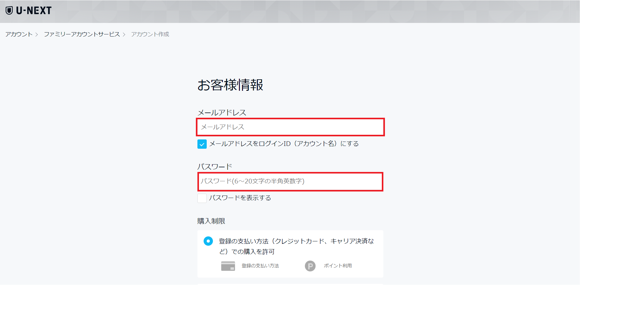Click the ポイント利用 label text
This screenshot has width=644, height=334.
tap(338, 266)
